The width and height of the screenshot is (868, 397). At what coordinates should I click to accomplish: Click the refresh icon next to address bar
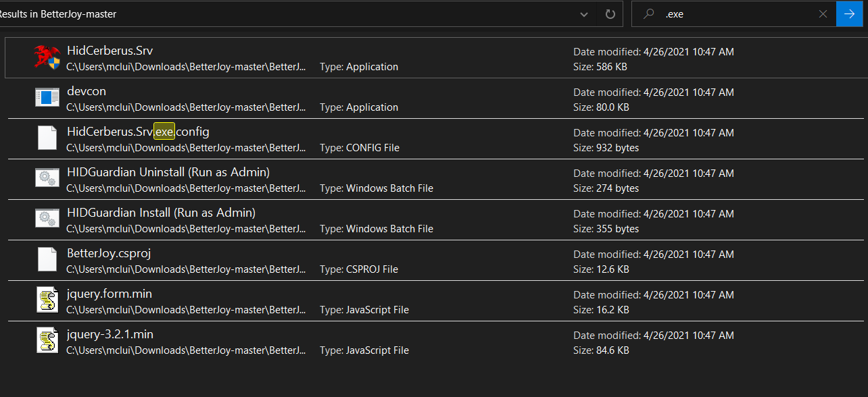tap(610, 14)
